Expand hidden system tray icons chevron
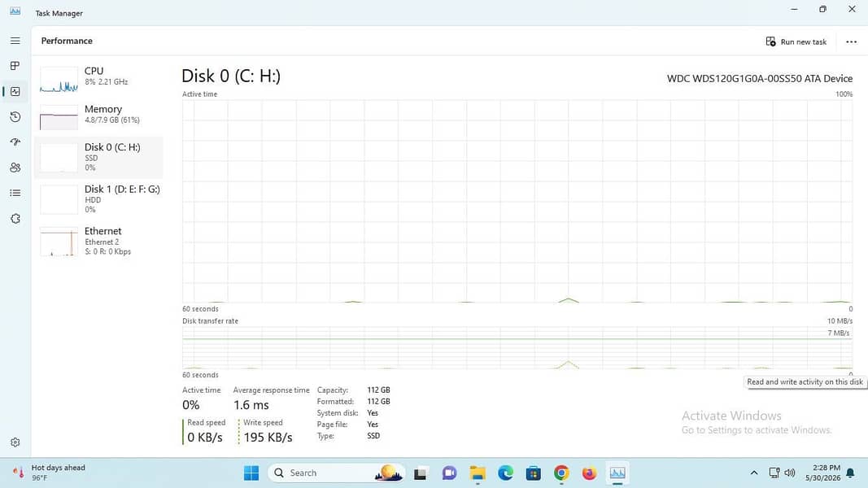This screenshot has height=488, width=868. [754, 473]
